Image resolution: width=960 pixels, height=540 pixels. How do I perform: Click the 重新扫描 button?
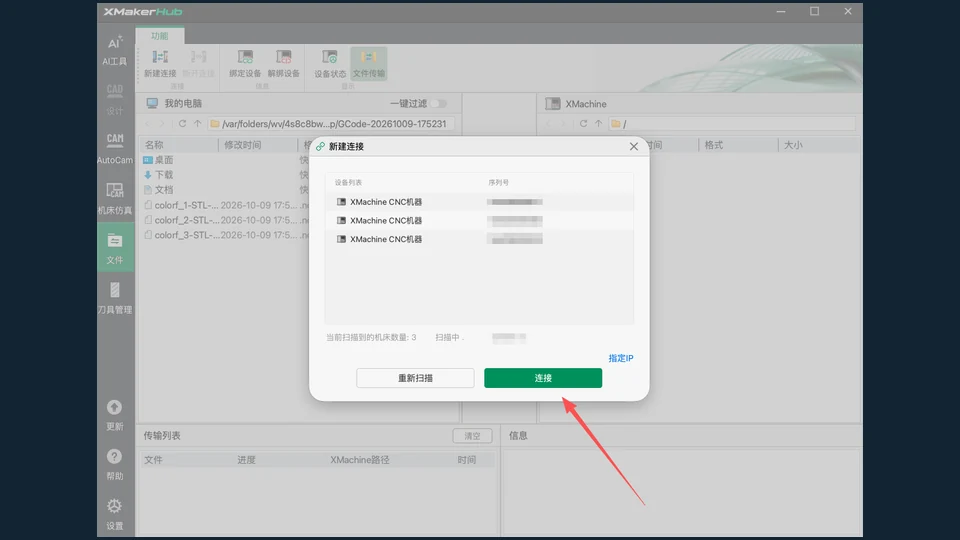tap(415, 378)
